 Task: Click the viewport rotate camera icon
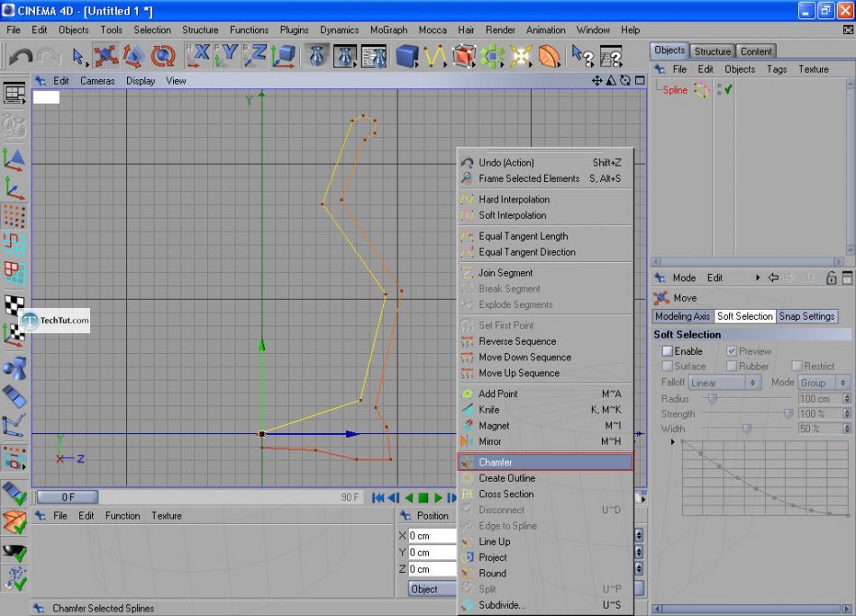(x=625, y=81)
